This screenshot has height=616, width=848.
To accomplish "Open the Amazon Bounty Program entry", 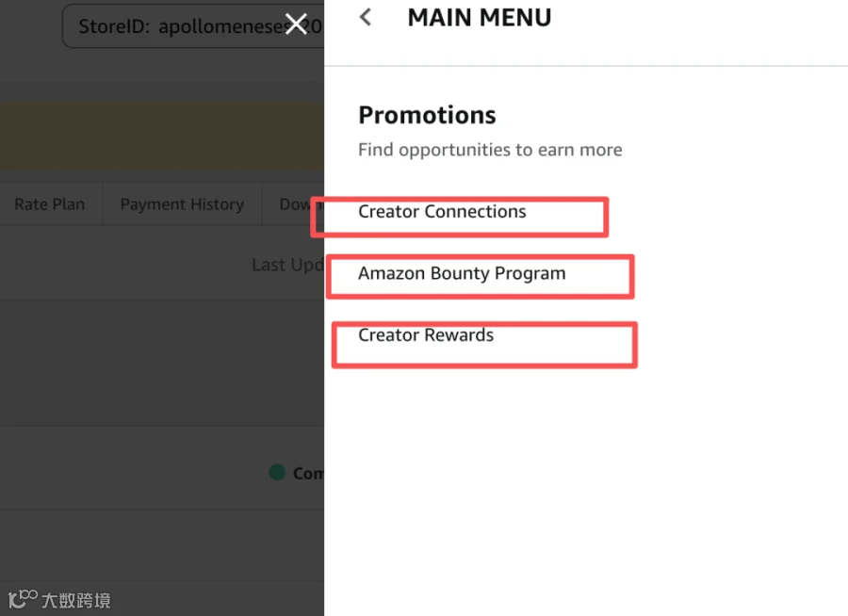I will pyautogui.click(x=462, y=274).
